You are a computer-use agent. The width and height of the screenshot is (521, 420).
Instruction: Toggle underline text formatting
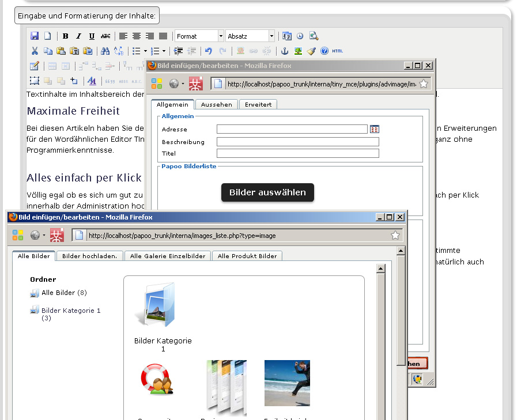(91, 36)
